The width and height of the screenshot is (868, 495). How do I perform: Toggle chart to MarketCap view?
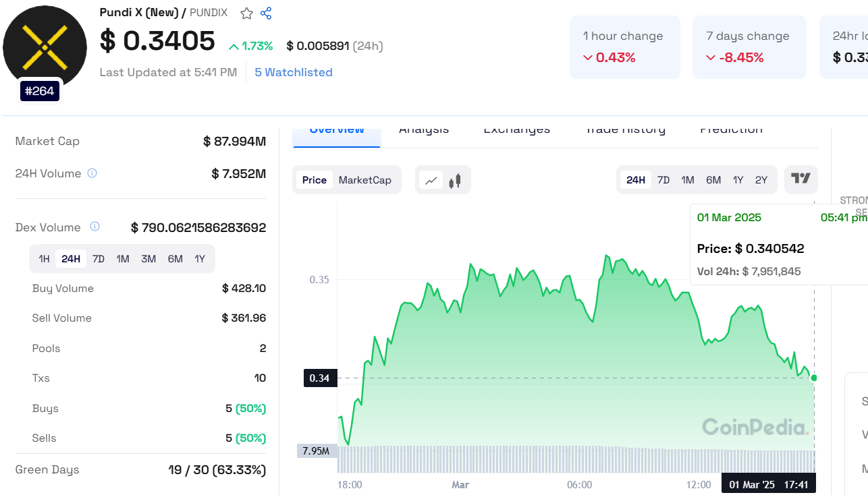pyautogui.click(x=364, y=180)
